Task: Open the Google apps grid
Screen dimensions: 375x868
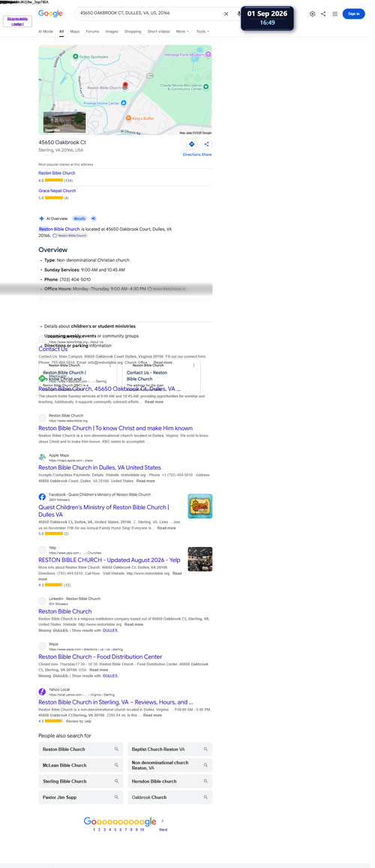Action: pos(334,14)
